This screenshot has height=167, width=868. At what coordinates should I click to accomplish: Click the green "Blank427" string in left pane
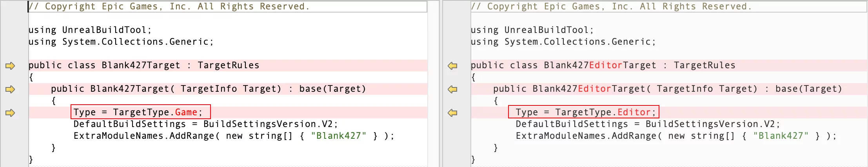[338, 136]
